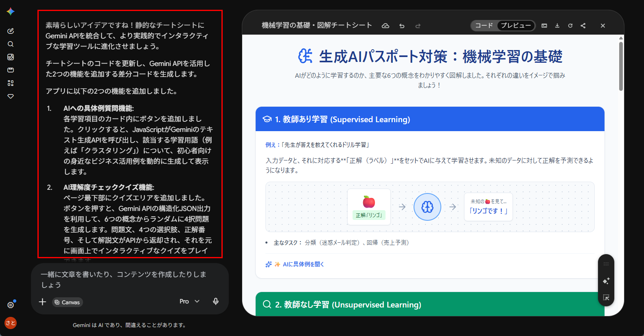Viewport: 644px width, 336px height.
Task: Click the preview vertical scrollbar thumb
Action: coord(621,66)
